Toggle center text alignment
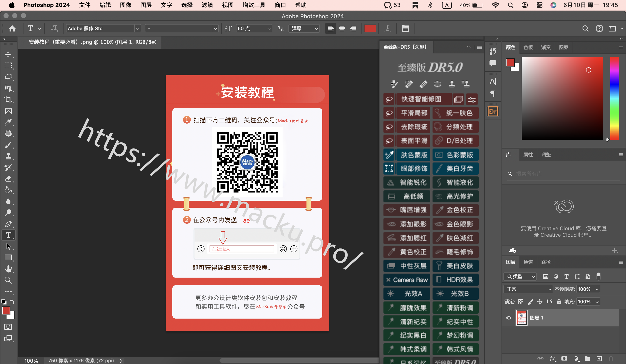This screenshot has height=364, width=626. pyautogui.click(x=342, y=28)
